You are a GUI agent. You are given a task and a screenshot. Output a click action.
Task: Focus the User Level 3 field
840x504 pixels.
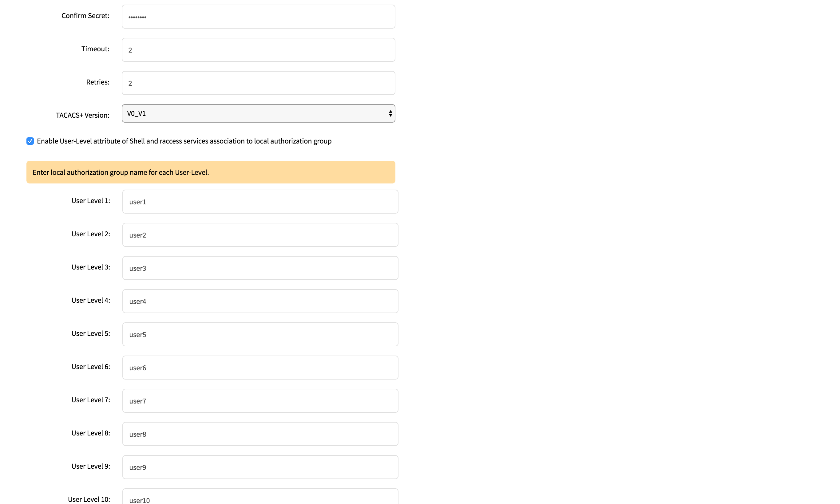point(260,268)
